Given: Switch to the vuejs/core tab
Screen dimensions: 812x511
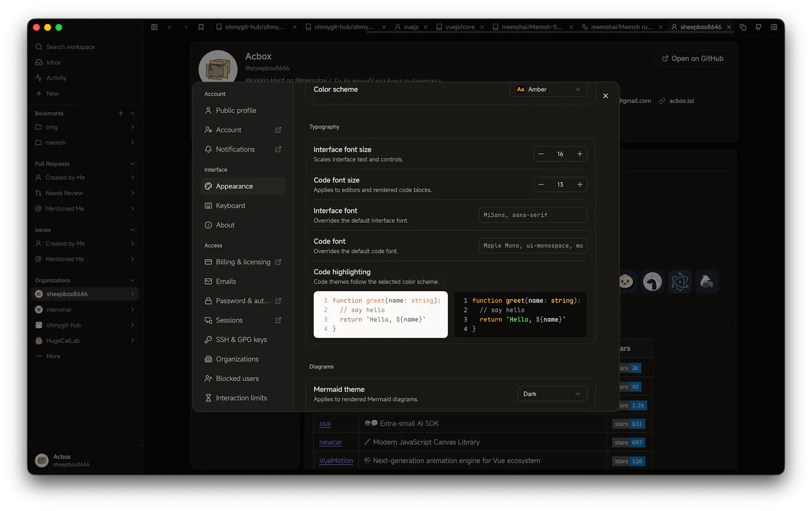Looking at the screenshot, I should [x=455, y=27].
